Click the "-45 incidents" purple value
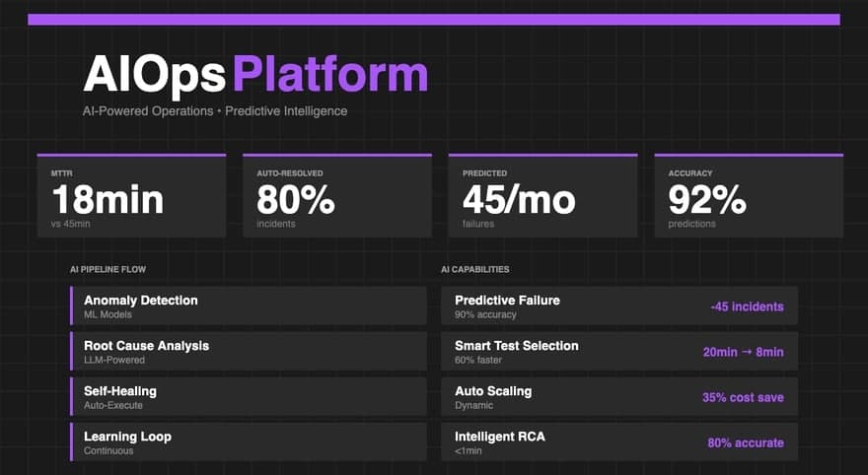Viewport: 868px width, 475px height. tap(747, 306)
